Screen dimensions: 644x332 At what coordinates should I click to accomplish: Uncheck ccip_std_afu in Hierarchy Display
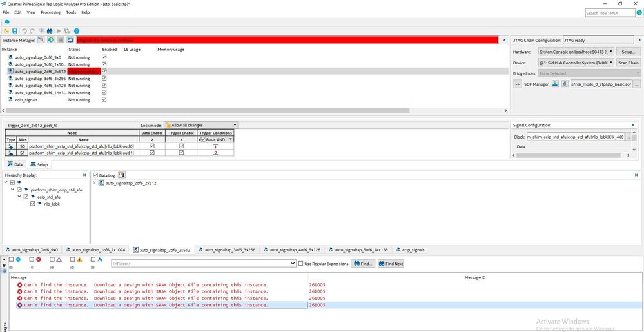pos(26,197)
